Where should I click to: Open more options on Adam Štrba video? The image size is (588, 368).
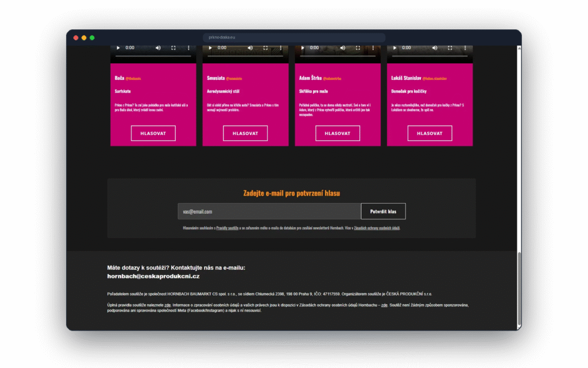373,48
